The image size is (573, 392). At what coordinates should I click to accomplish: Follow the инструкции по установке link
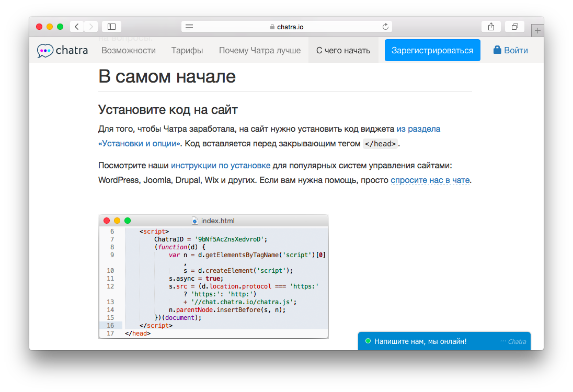coord(221,166)
